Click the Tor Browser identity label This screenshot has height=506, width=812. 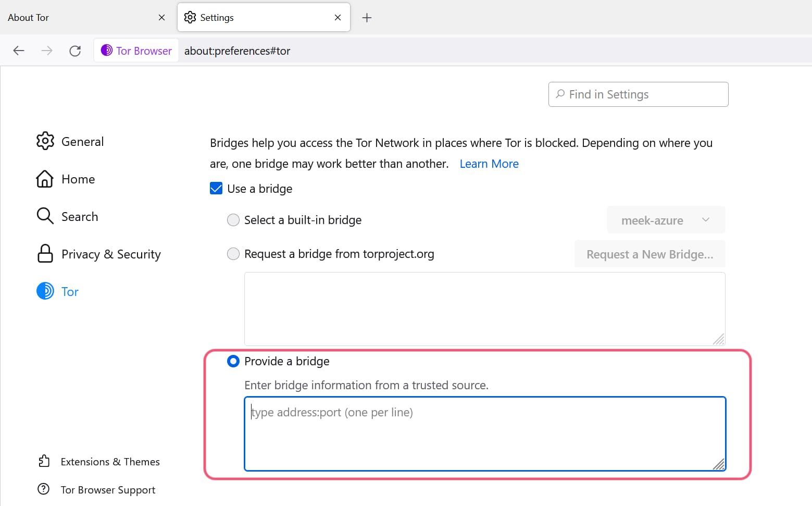click(144, 51)
